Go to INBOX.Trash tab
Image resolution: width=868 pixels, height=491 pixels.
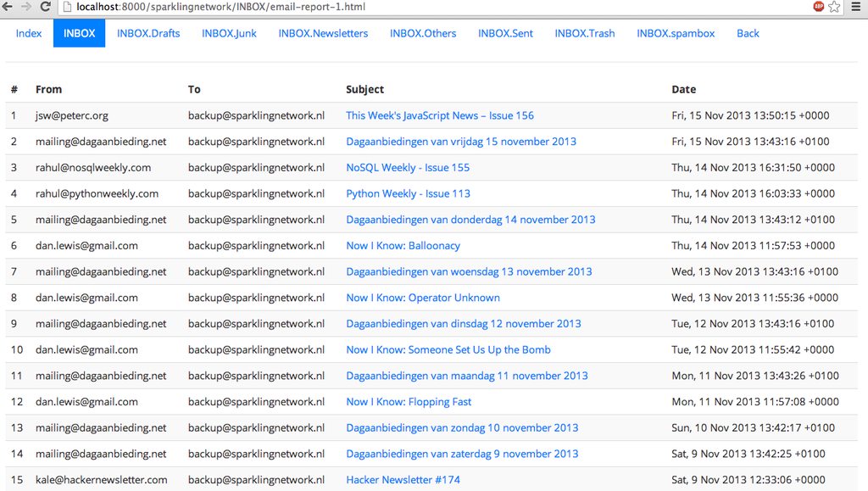click(585, 33)
